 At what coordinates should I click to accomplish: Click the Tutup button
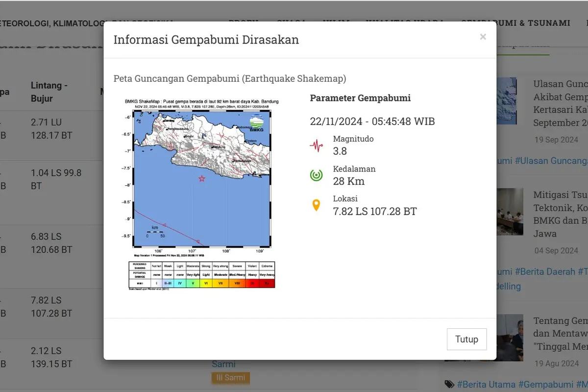(x=466, y=339)
